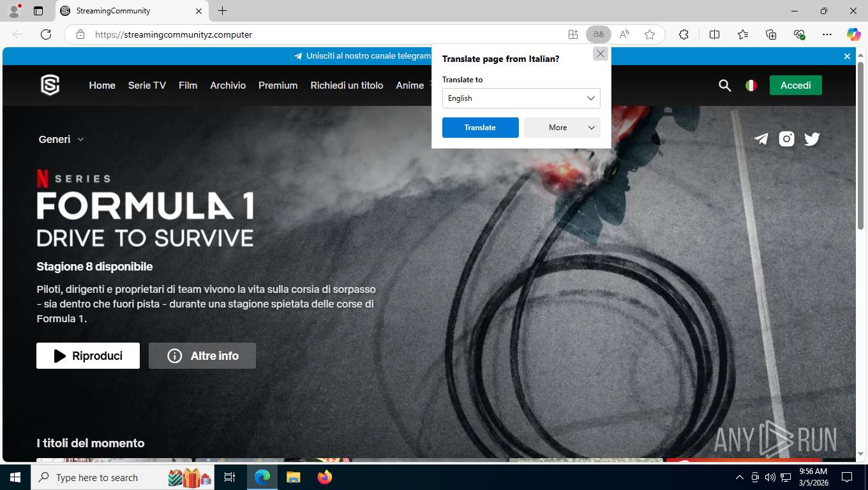Open the Instagram social icon
Image resolution: width=868 pixels, height=490 pixels.
click(786, 139)
